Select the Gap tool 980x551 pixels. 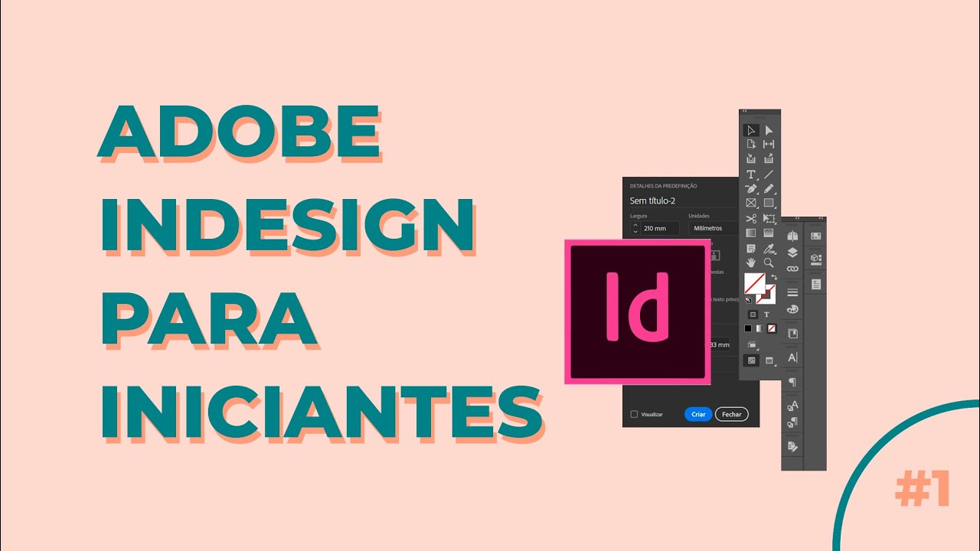[x=769, y=144]
